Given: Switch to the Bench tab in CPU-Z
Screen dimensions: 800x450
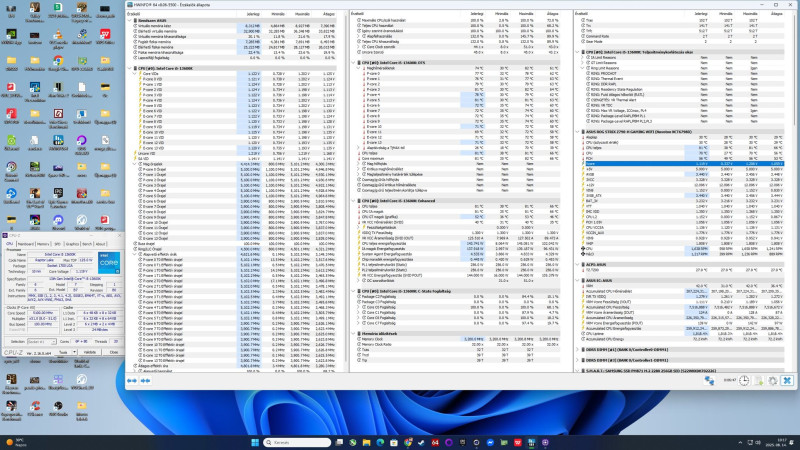Looking at the screenshot, I should coord(87,244).
